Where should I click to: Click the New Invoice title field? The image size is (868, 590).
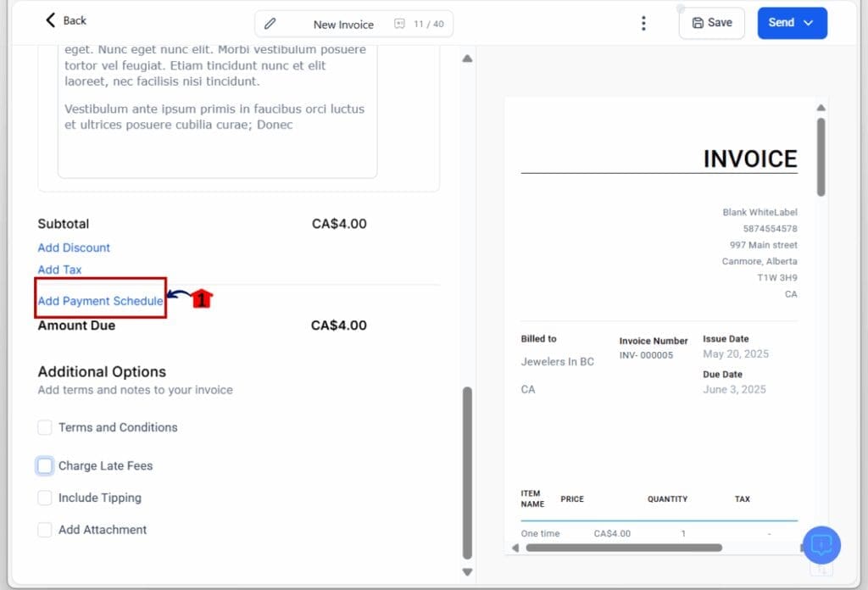pyautogui.click(x=343, y=25)
